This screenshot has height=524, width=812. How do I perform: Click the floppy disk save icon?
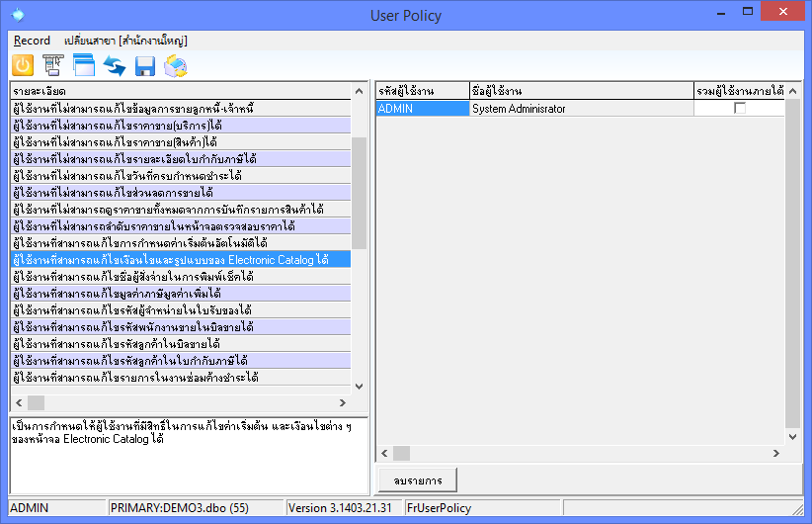click(x=145, y=66)
